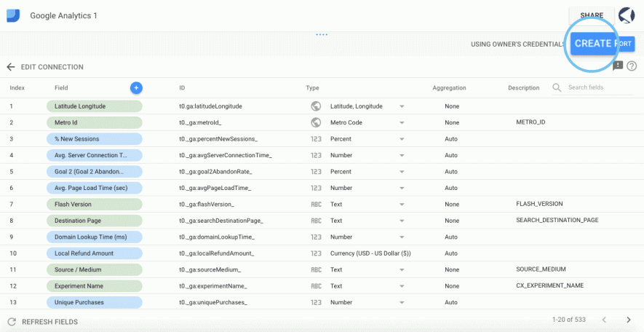Go to next page of fields

[x=629, y=320]
